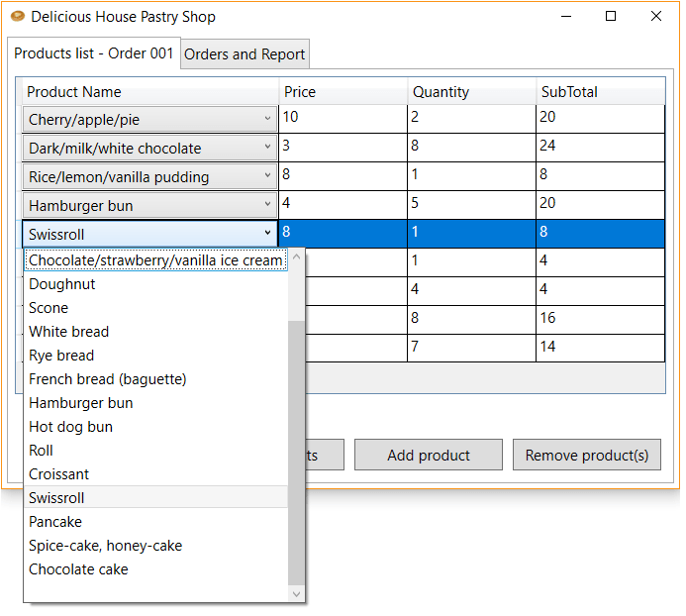
Task: Switch to Orders and Report tab
Action: click(x=245, y=54)
